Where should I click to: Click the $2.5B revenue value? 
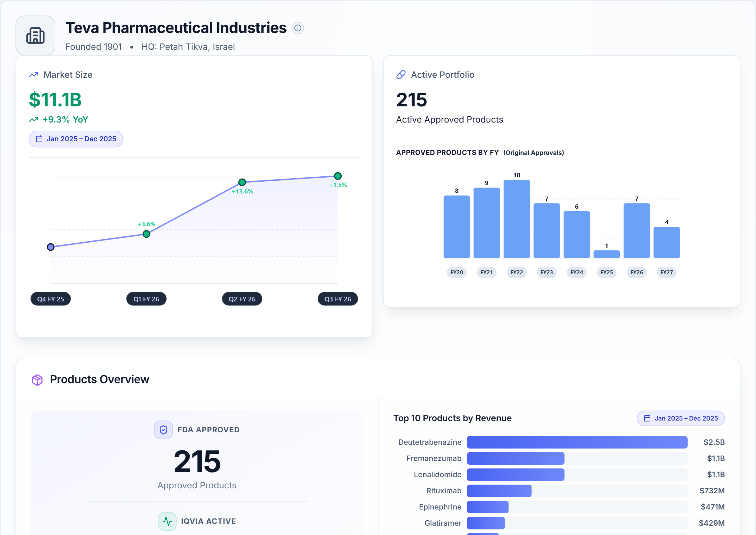coord(714,442)
